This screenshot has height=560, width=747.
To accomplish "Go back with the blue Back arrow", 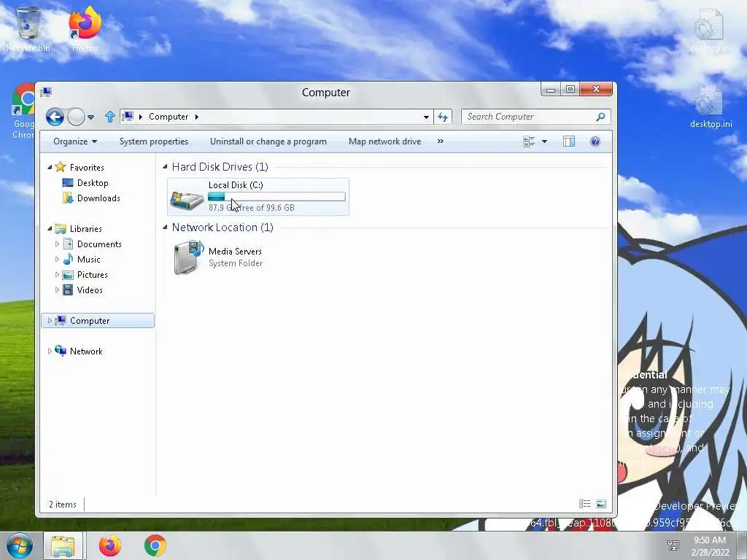I will click(x=55, y=117).
